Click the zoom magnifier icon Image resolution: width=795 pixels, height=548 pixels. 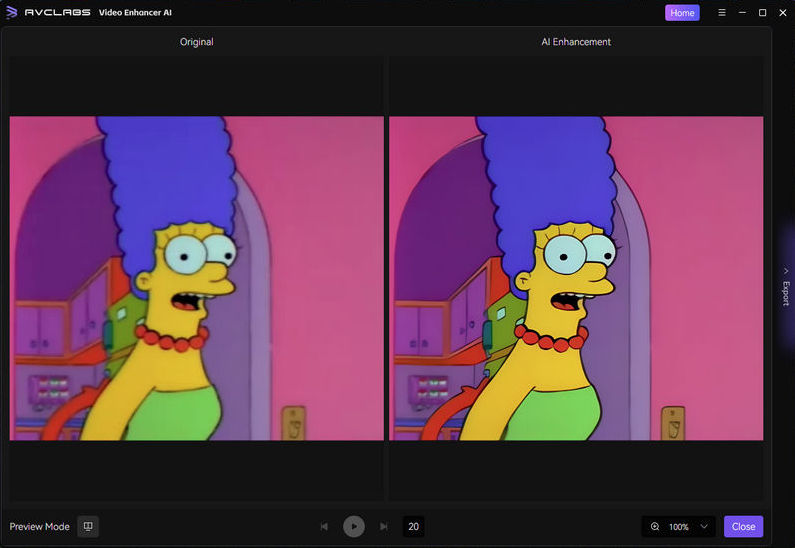(x=655, y=526)
